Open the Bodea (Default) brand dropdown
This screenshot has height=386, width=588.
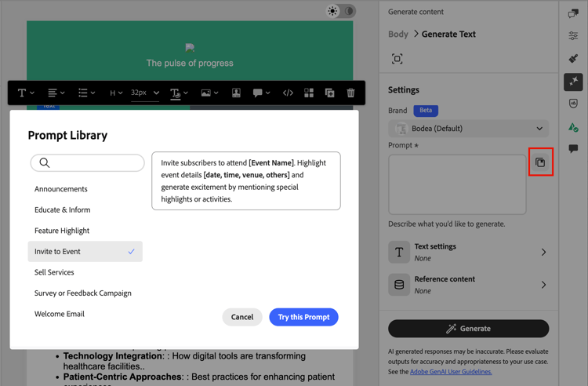tap(468, 129)
